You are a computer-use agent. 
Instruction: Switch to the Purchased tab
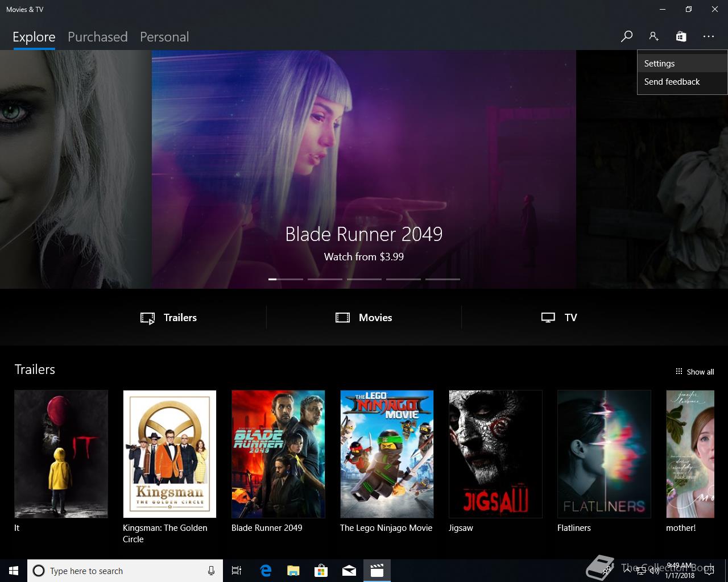(x=97, y=37)
